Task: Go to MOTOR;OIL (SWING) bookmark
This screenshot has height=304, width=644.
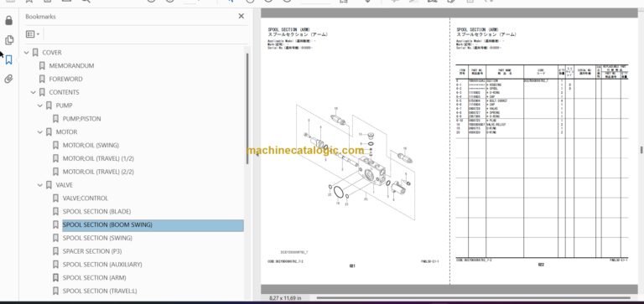Action: pos(91,145)
